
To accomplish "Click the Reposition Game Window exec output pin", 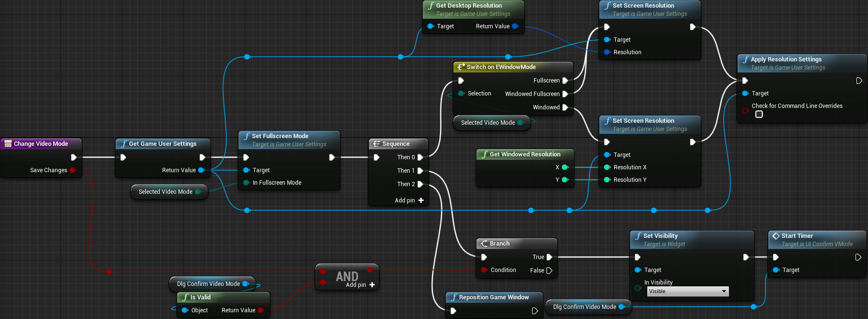I will (535, 311).
